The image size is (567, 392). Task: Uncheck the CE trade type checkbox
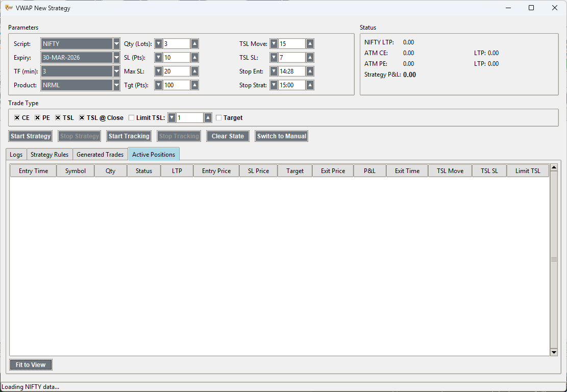click(x=17, y=118)
